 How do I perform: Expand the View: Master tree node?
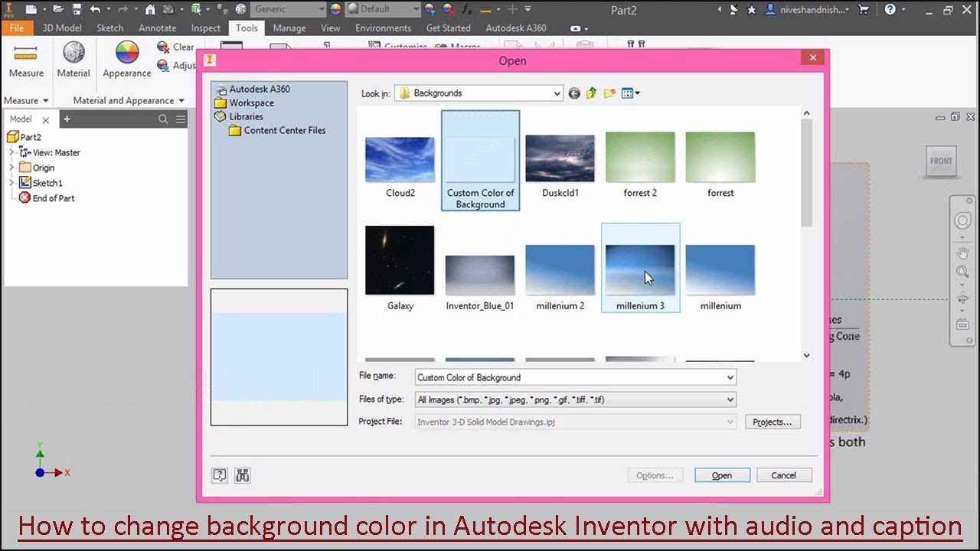[x=11, y=152]
